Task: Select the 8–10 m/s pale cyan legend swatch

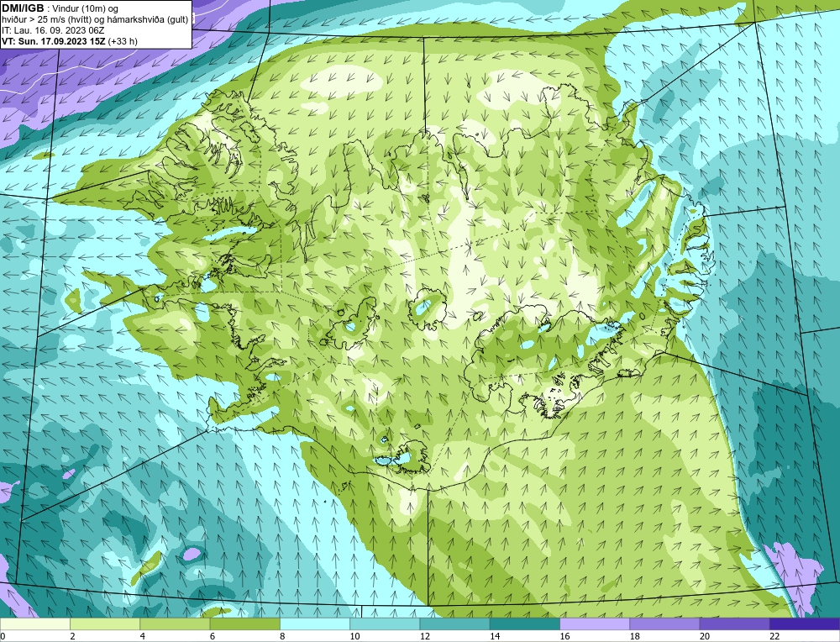Action: point(315,624)
